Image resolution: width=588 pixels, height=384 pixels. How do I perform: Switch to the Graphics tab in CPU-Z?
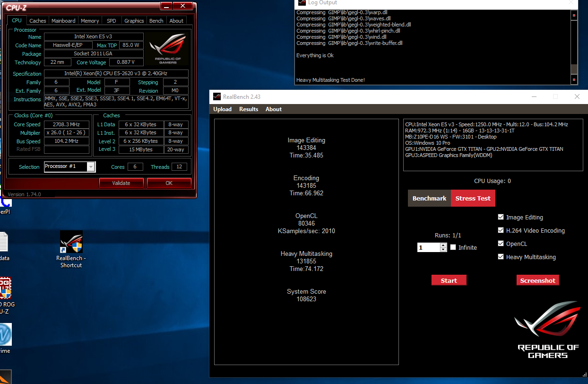click(134, 21)
